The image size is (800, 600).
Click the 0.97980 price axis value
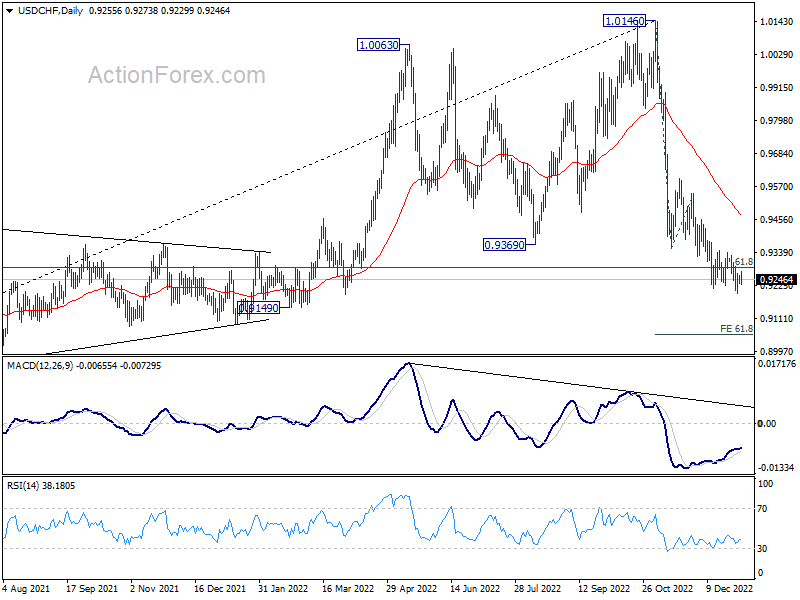click(777, 120)
